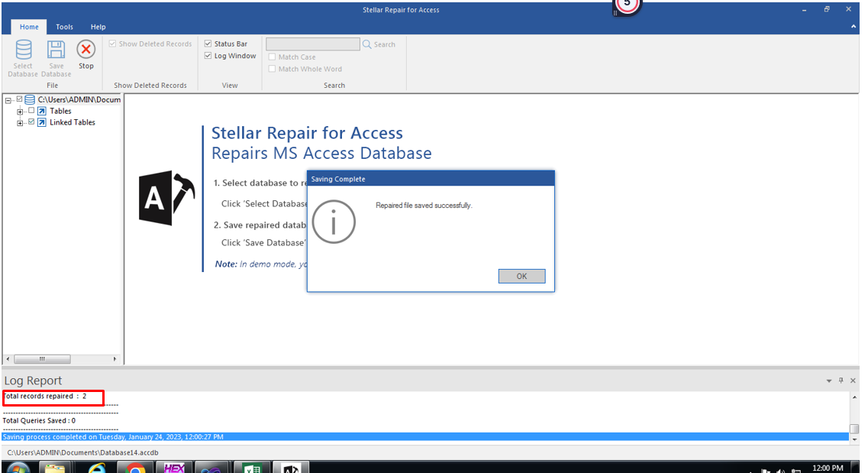Open the HEX editor taskbar icon

tap(174, 468)
